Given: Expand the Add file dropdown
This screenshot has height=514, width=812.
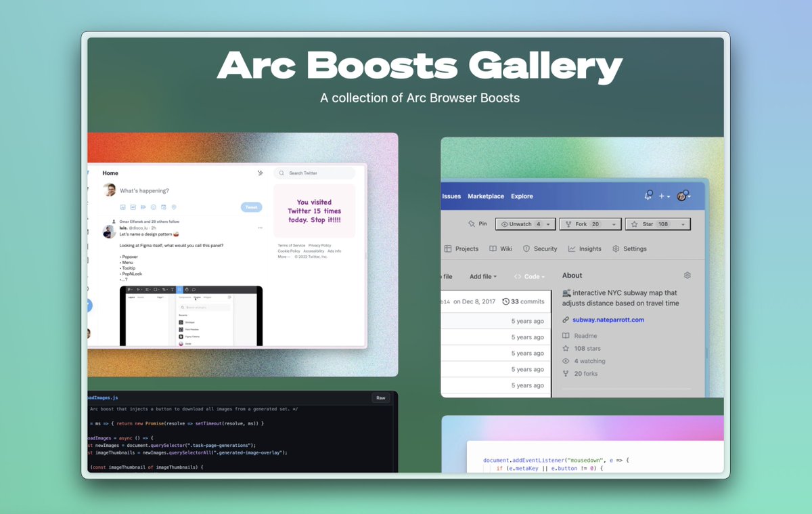Looking at the screenshot, I should (483, 276).
